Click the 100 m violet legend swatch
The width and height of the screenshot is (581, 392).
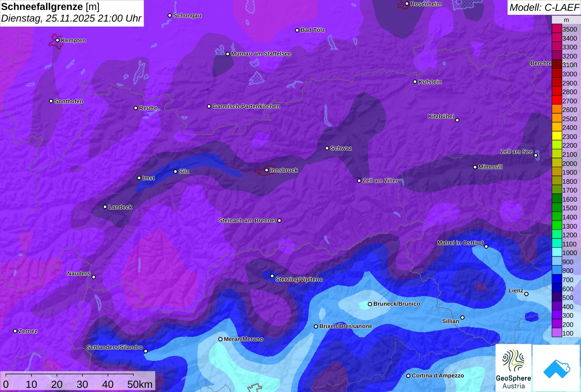[x=557, y=333]
